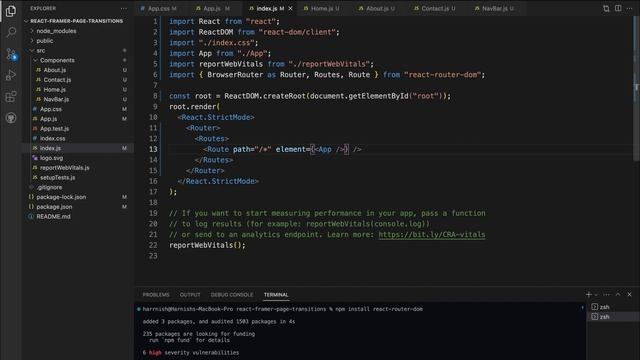
Task: Click the editor vertical scrollbar
Action: (636, 88)
